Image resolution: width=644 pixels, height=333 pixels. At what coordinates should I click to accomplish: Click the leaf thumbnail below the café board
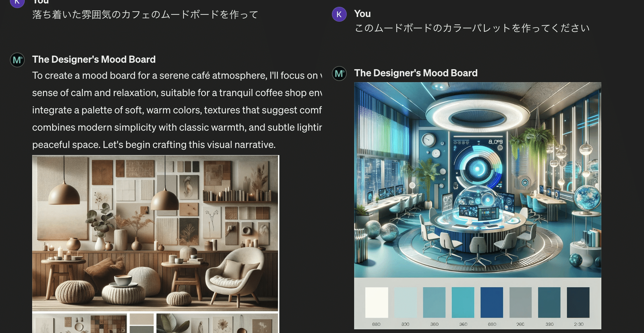click(x=173, y=324)
